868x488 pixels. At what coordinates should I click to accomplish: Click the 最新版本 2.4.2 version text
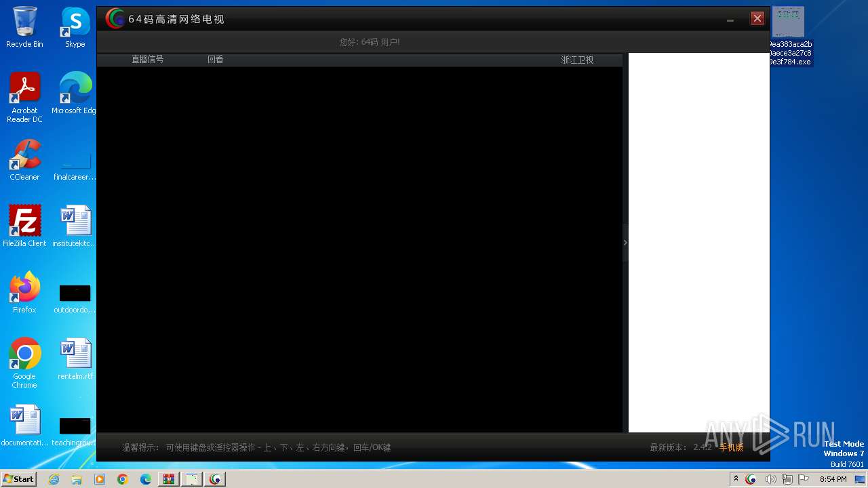pos(681,447)
